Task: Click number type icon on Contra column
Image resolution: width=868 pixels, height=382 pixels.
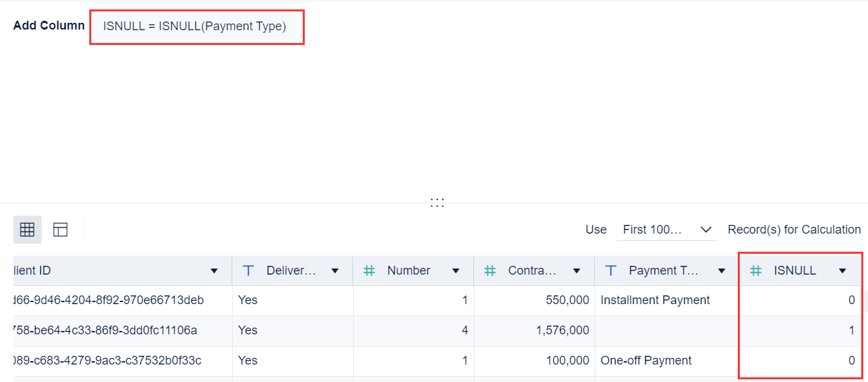Action: pyautogui.click(x=490, y=271)
